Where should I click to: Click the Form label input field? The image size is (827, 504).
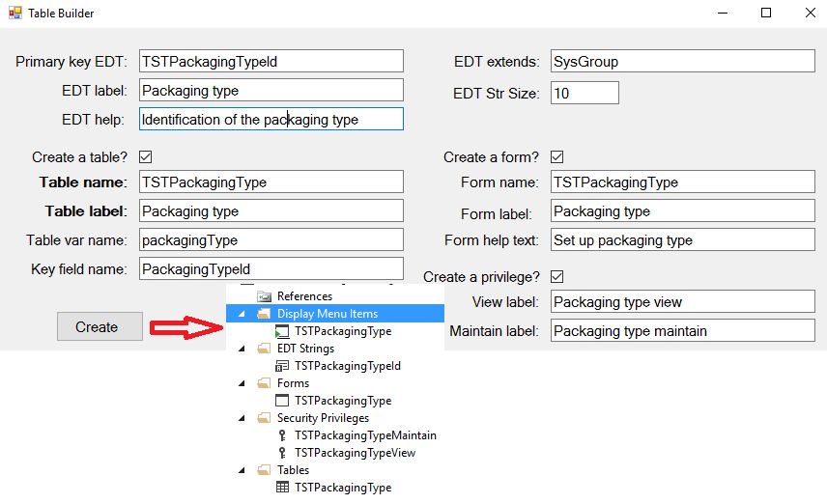(682, 210)
